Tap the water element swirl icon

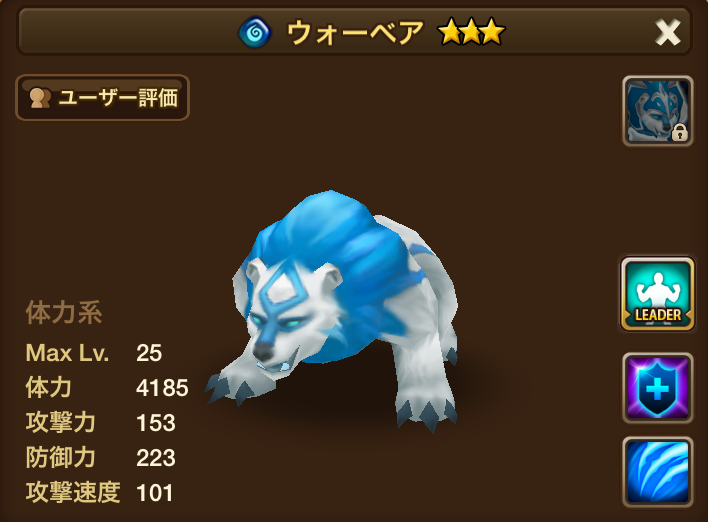point(255,33)
